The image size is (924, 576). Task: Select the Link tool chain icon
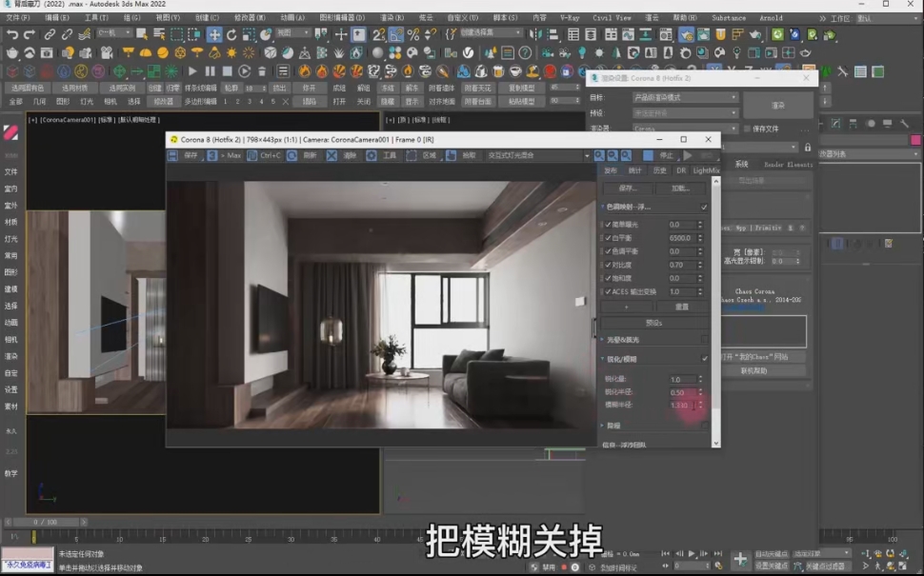[50, 34]
